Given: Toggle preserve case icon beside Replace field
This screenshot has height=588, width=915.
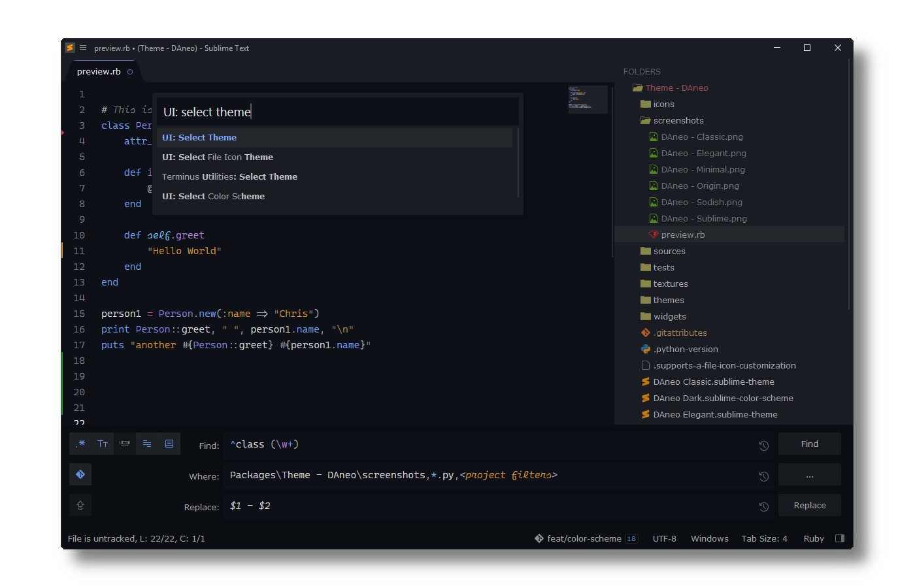Looking at the screenshot, I should click(x=80, y=505).
